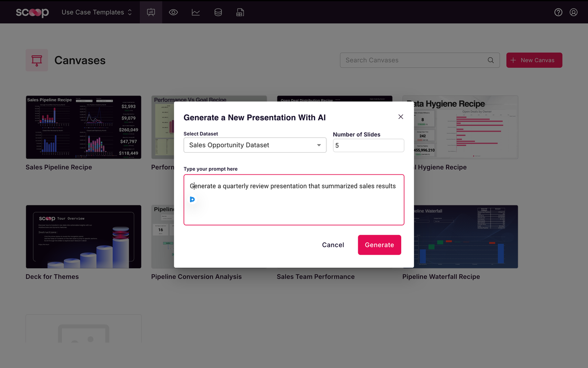Screen dimensions: 588x368
Task: Open the Use Case Templates workspace selector
Action: (97, 12)
